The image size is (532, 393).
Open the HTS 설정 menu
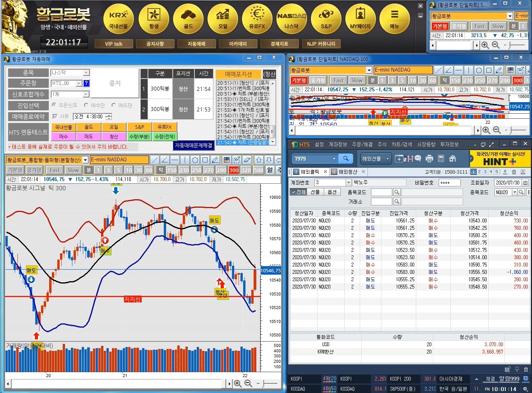pyautogui.click(x=319, y=144)
